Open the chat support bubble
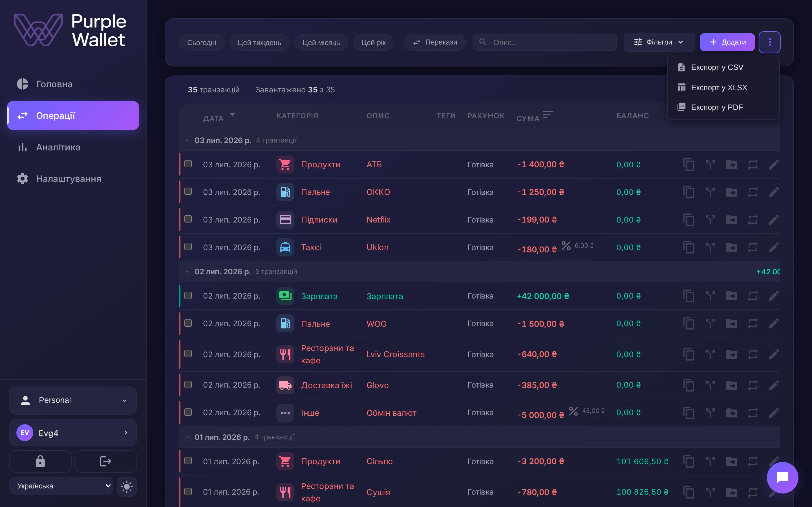 coord(782,477)
